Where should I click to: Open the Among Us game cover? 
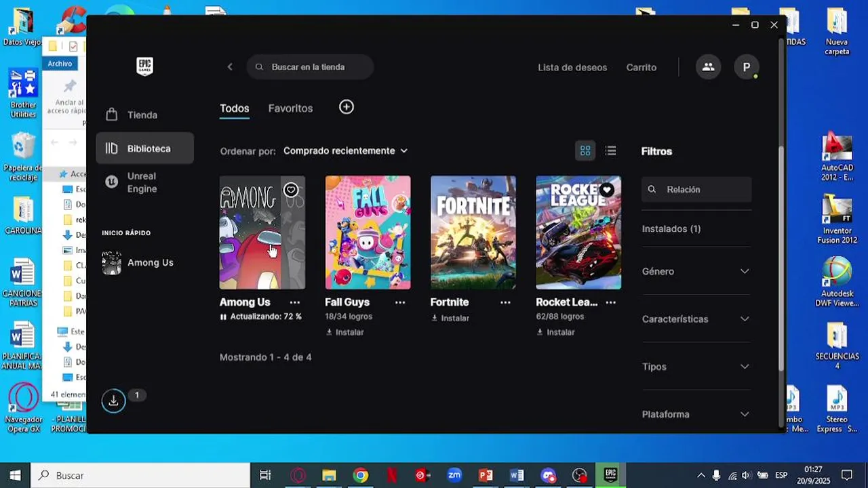tap(262, 232)
